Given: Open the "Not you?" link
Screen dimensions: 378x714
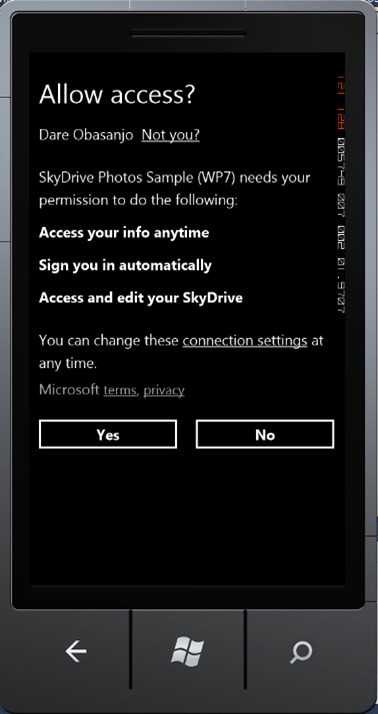Looking at the screenshot, I should 171,135.
